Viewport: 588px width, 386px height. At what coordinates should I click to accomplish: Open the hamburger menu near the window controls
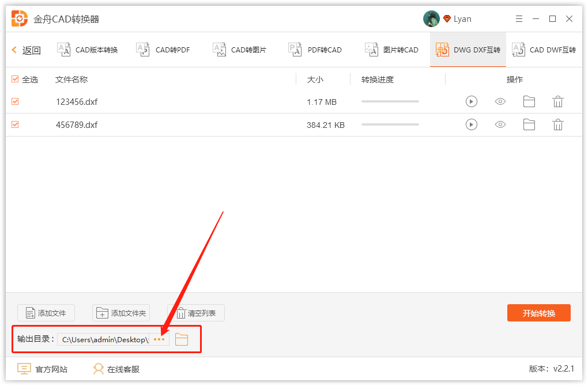(x=518, y=18)
